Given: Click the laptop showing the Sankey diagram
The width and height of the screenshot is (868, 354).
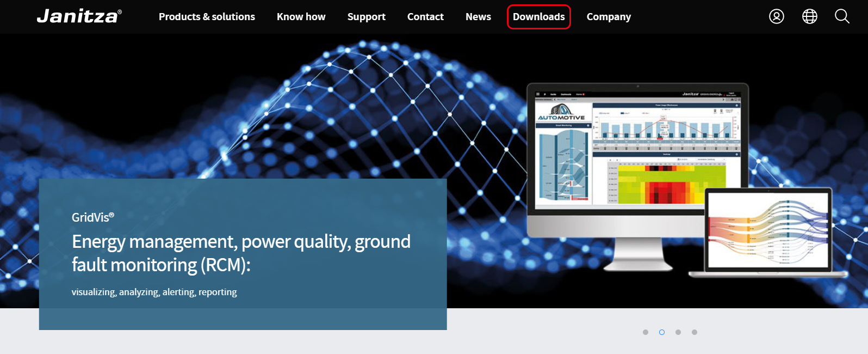Looking at the screenshot, I should (768, 233).
